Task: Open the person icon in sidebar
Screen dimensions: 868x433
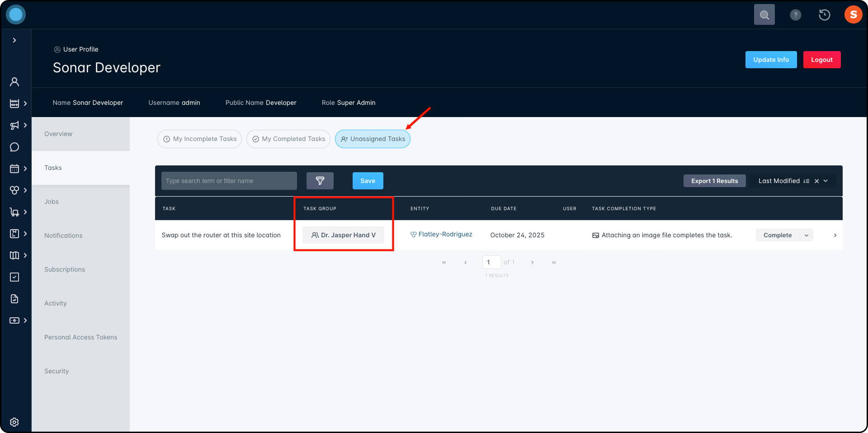Action: pyautogui.click(x=14, y=82)
